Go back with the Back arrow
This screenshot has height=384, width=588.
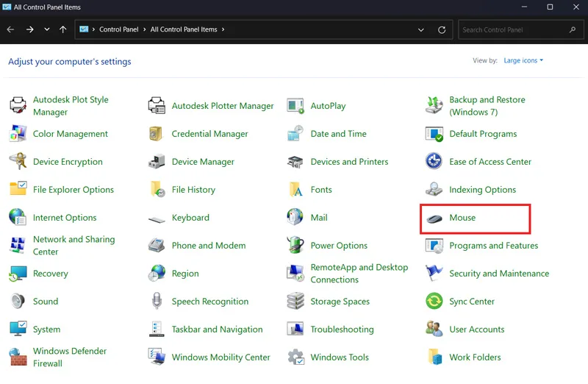tap(10, 29)
